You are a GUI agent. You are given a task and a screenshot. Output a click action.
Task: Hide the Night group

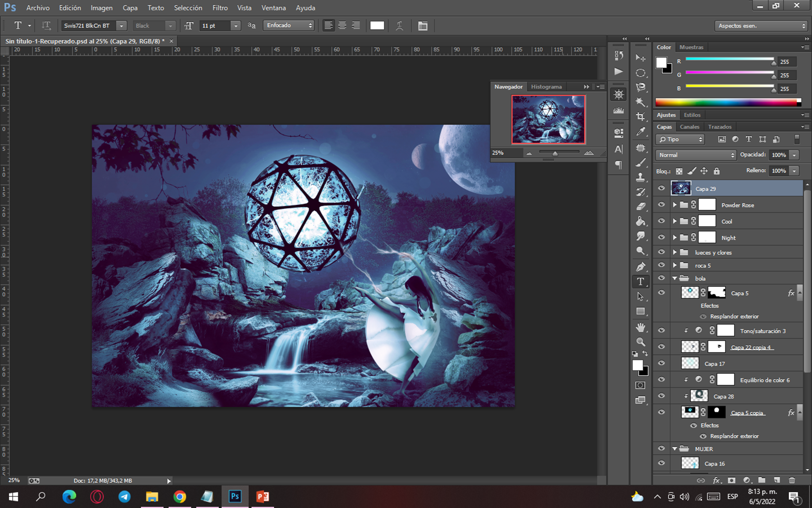(x=661, y=237)
